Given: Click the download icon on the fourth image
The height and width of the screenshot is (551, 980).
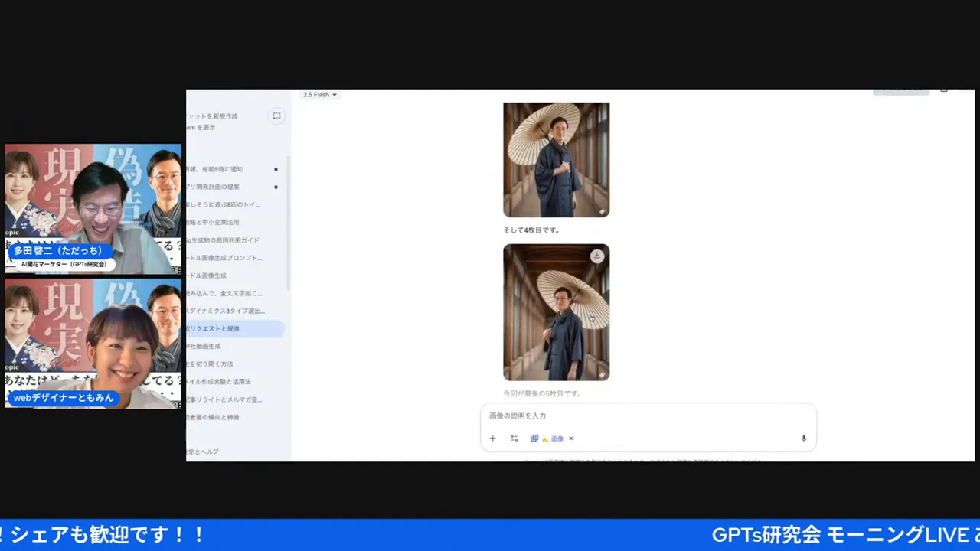Looking at the screenshot, I should click(597, 256).
